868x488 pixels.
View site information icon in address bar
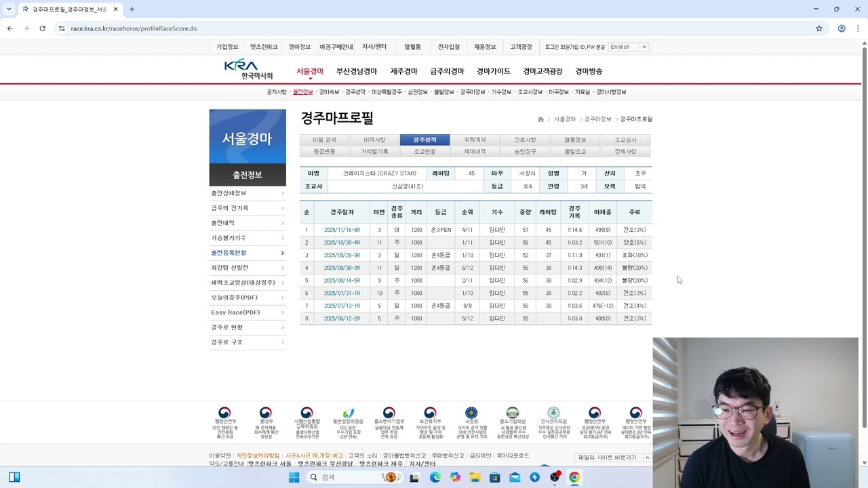coord(62,28)
